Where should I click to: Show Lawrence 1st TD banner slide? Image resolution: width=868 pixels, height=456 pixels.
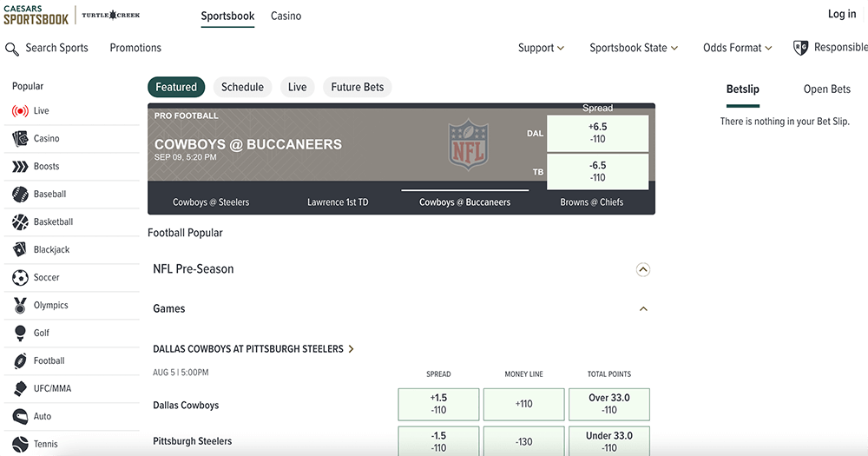pos(338,202)
